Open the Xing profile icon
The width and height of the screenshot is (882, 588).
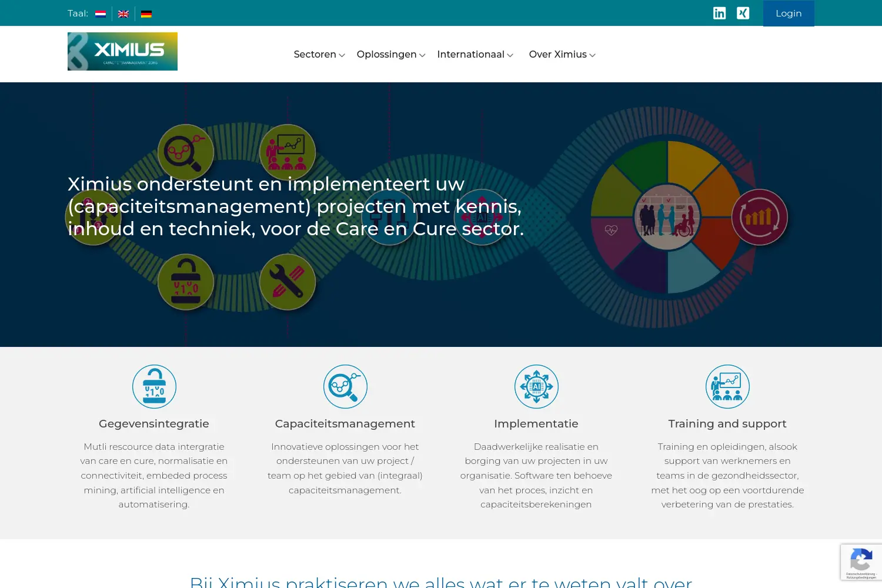[743, 13]
